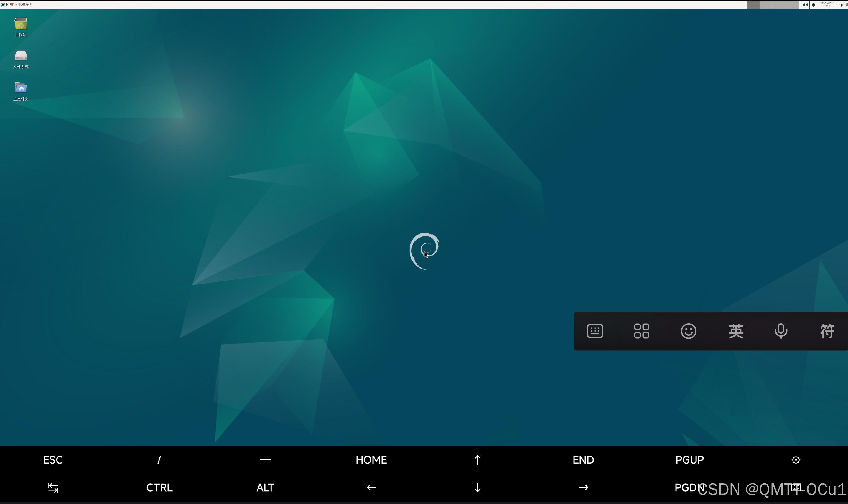
Task: Open the 所有应用程序 applications menu
Action: 16,5
